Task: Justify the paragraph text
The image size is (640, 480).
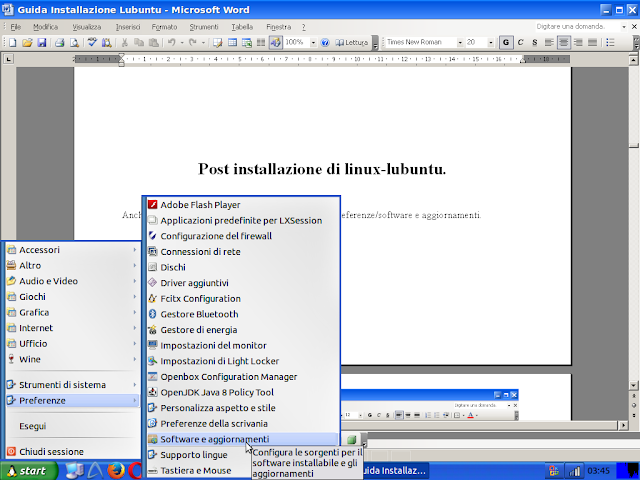Action: coord(592,42)
